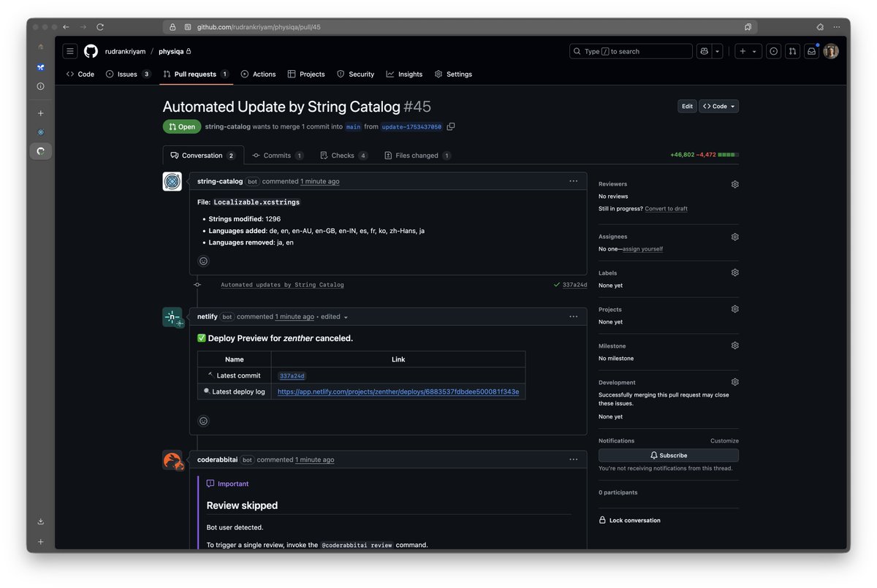This screenshot has height=588, width=877.
Task: Open Assignees settings gear
Action: (734, 237)
